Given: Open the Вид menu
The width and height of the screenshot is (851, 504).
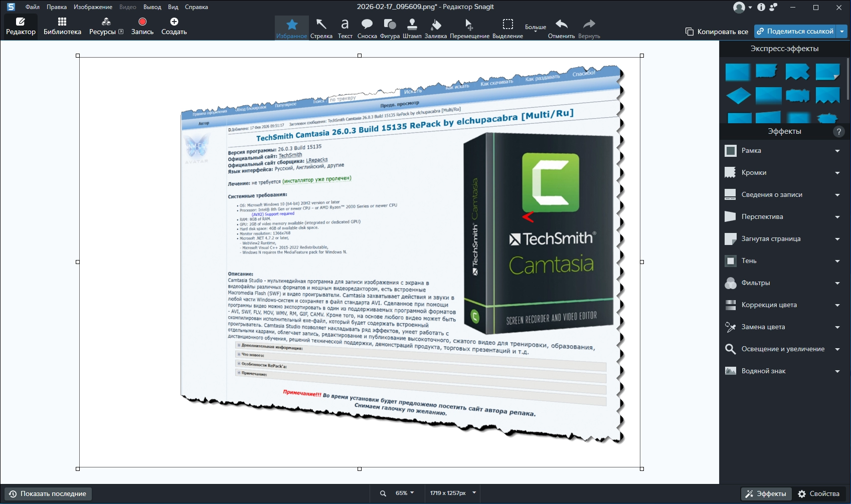Looking at the screenshot, I should point(173,7).
